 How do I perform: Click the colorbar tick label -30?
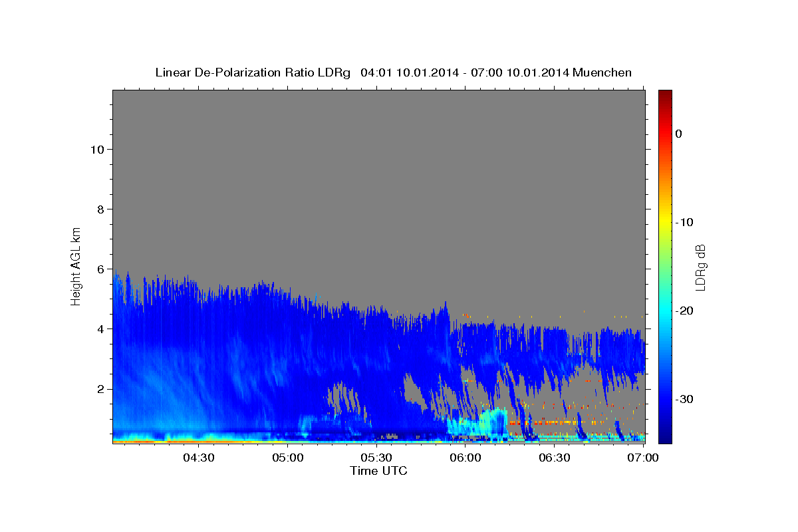(x=684, y=399)
